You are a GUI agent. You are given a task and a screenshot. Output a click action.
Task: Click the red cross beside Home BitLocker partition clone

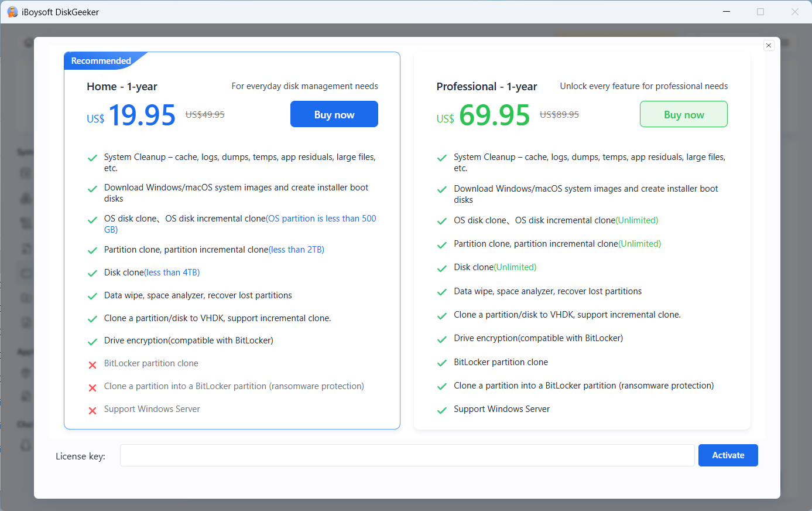[92, 364]
